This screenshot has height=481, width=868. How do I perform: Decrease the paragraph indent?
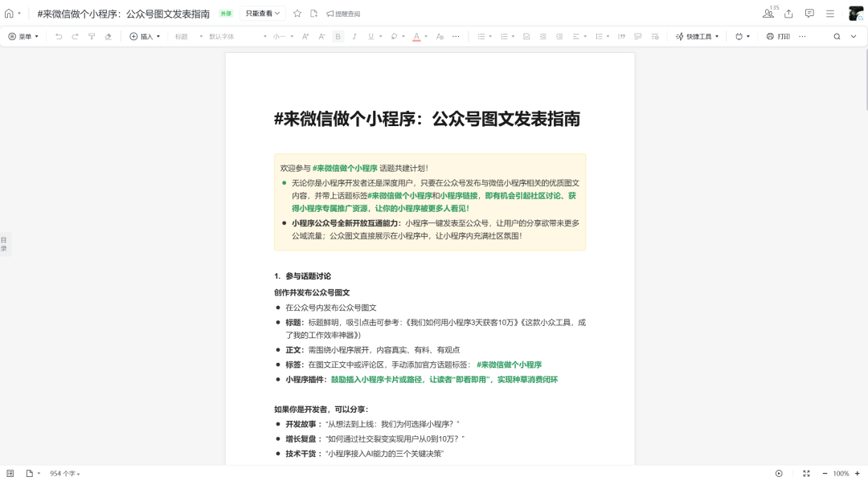tap(543, 36)
